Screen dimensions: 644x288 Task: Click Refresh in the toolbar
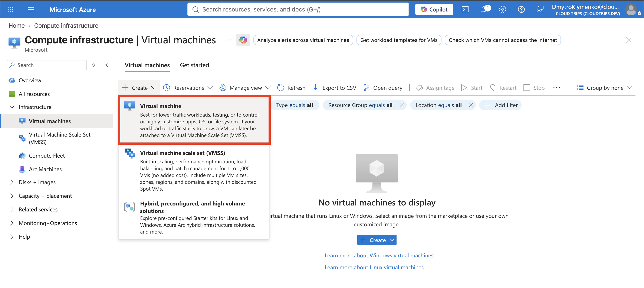[x=292, y=88]
